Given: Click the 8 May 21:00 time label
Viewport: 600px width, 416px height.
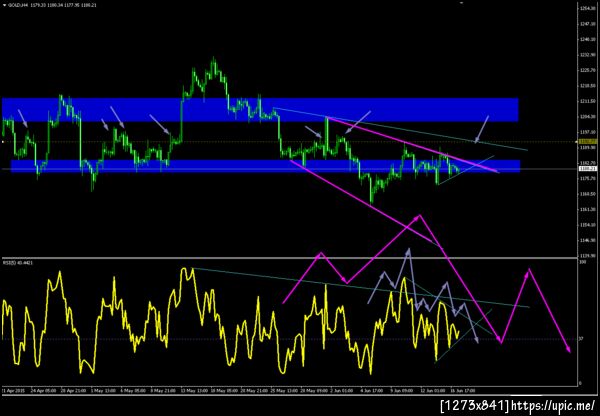Looking at the screenshot, I should click(161, 391).
